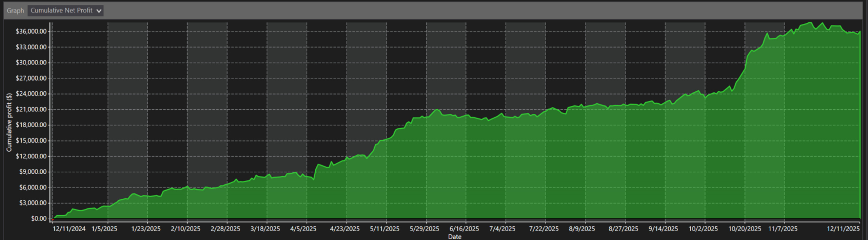Click the $36,000.00 y-axis label

31,31
